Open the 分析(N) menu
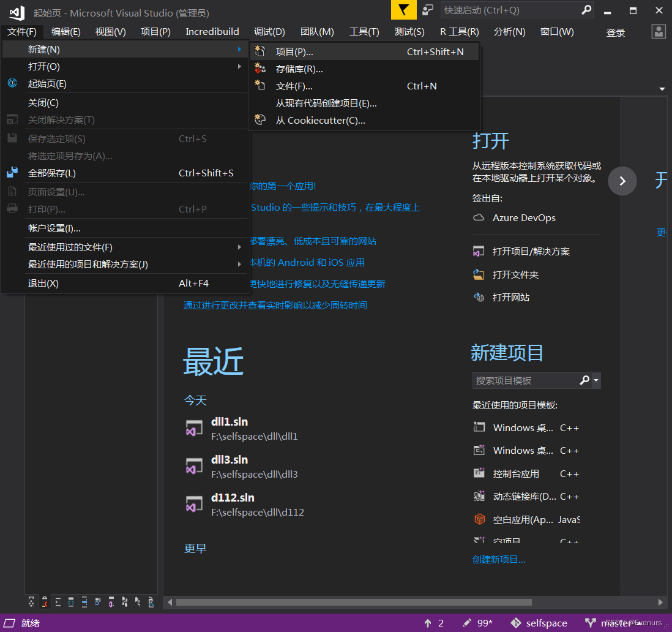This screenshot has height=632, width=672. pos(510,32)
